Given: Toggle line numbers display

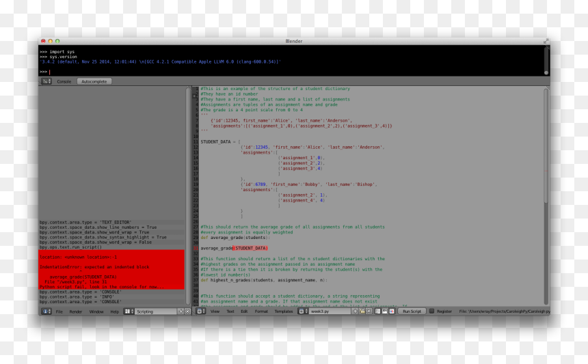Looking at the screenshot, I should [x=377, y=311].
